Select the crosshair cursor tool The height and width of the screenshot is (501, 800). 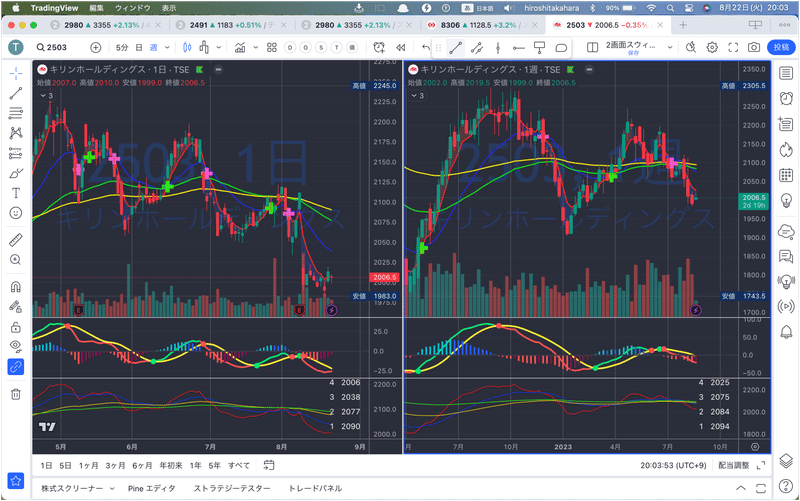point(16,74)
